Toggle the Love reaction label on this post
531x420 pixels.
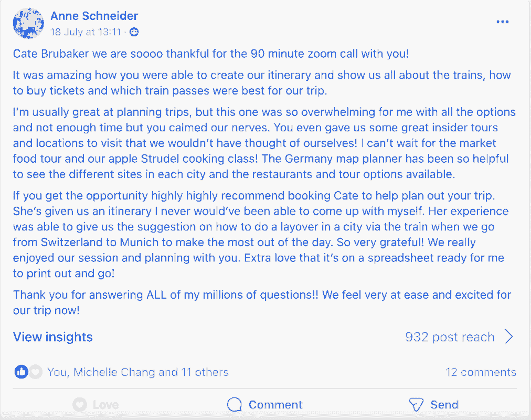pos(105,405)
